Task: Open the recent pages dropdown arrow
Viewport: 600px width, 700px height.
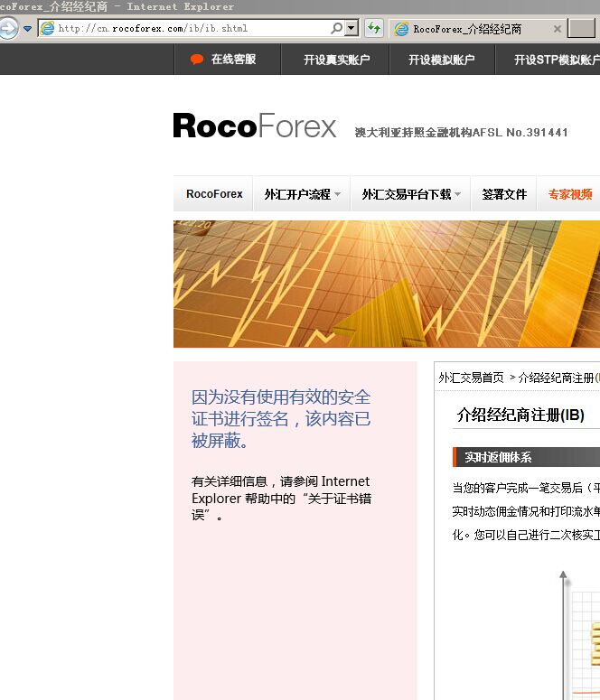Action: pyautogui.click(x=28, y=29)
